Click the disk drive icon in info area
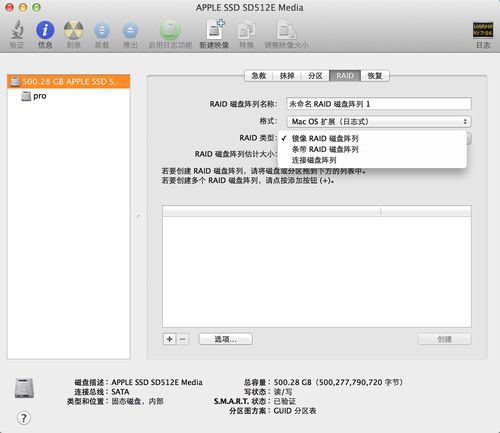 [x=24, y=388]
